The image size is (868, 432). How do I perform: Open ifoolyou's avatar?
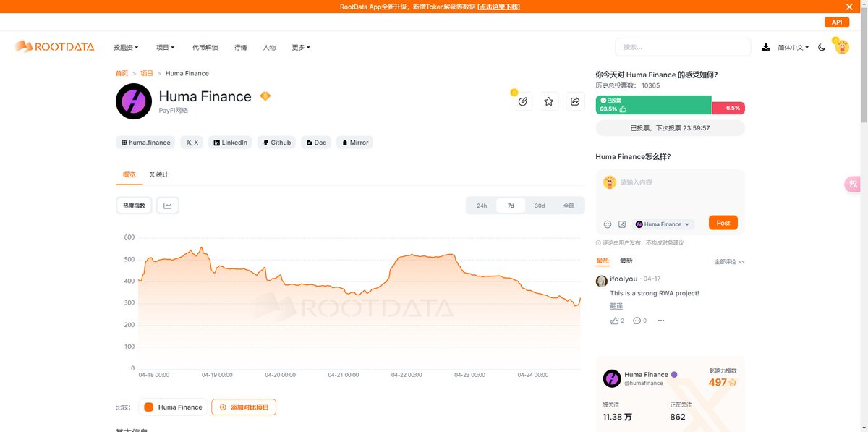pyautogui.click(x=602, y=281)
